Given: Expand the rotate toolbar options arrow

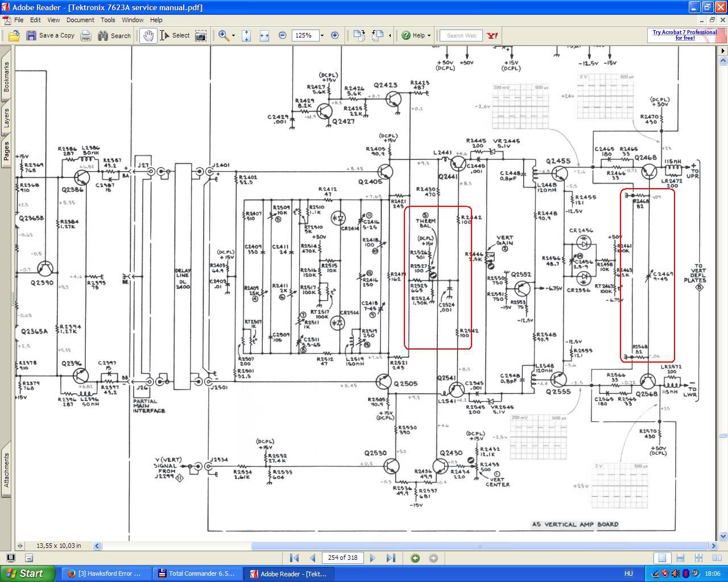Looking at the screenshot, I should click(390, 36).
